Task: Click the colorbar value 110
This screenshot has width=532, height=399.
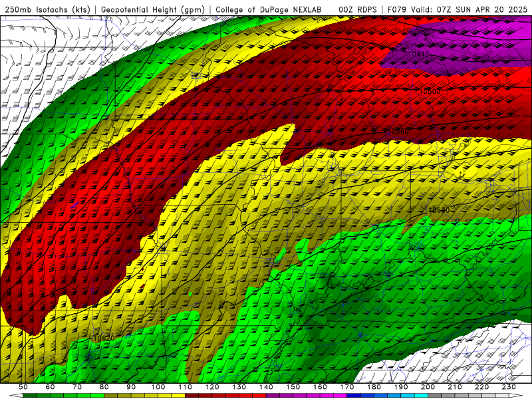Action: [185, 387]
